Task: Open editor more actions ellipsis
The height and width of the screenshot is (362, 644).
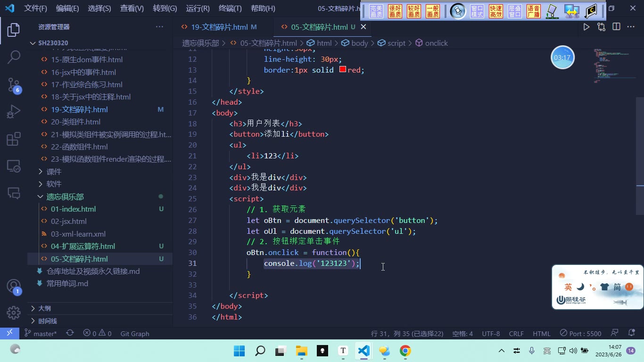Action: coord(631,27)
